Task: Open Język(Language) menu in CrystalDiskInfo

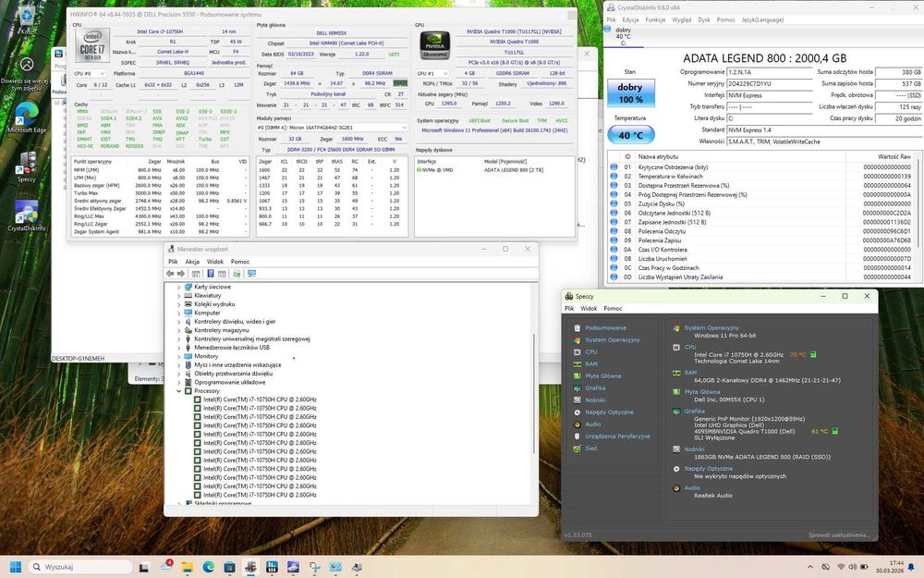Action: click(762, 20)
